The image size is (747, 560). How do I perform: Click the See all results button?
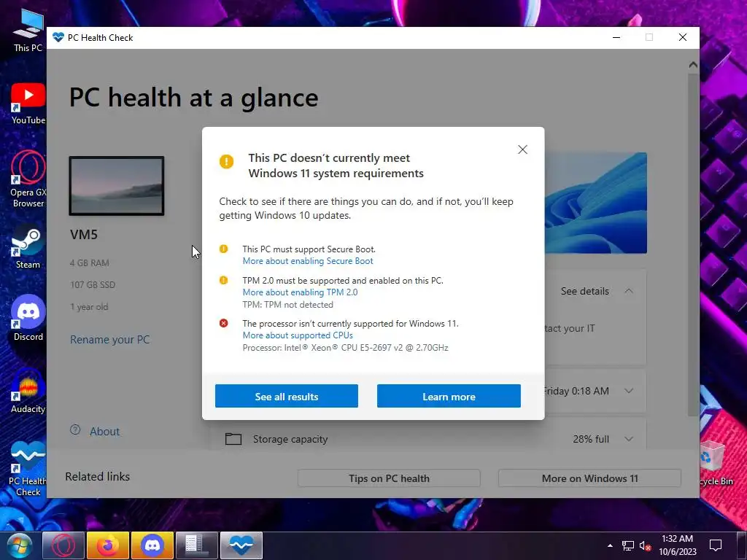coord(286,396)
